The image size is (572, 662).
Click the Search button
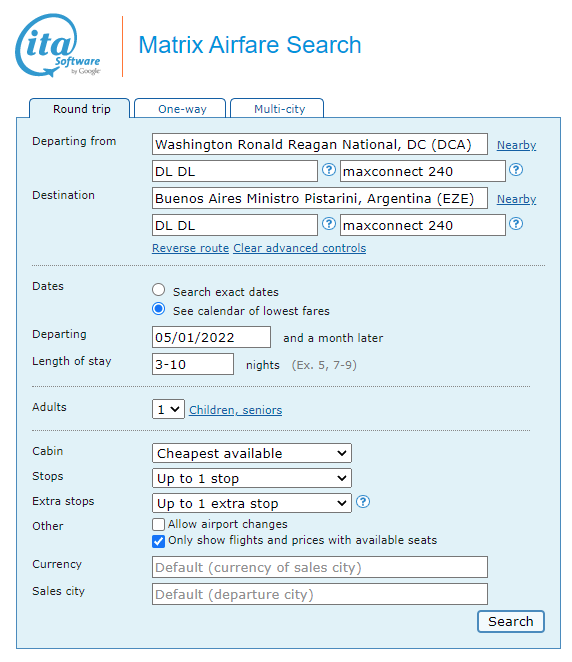pyautogui.click(x=511, y=621)
